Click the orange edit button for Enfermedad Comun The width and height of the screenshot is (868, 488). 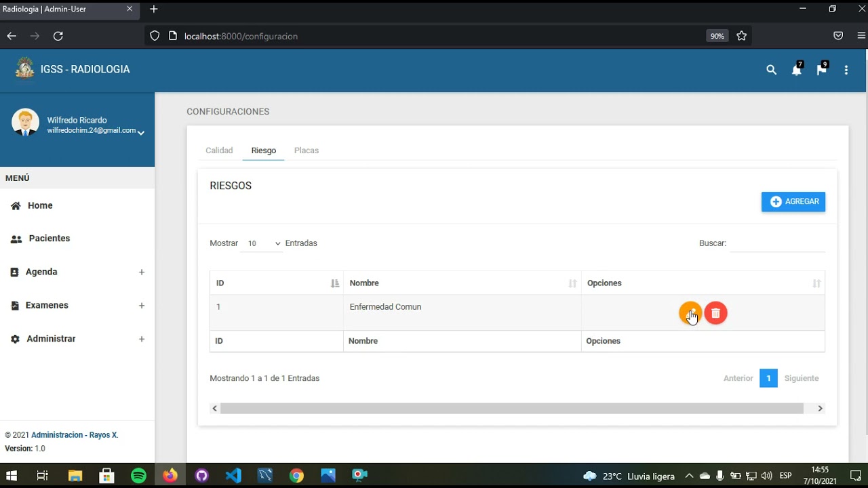(690, 313)
